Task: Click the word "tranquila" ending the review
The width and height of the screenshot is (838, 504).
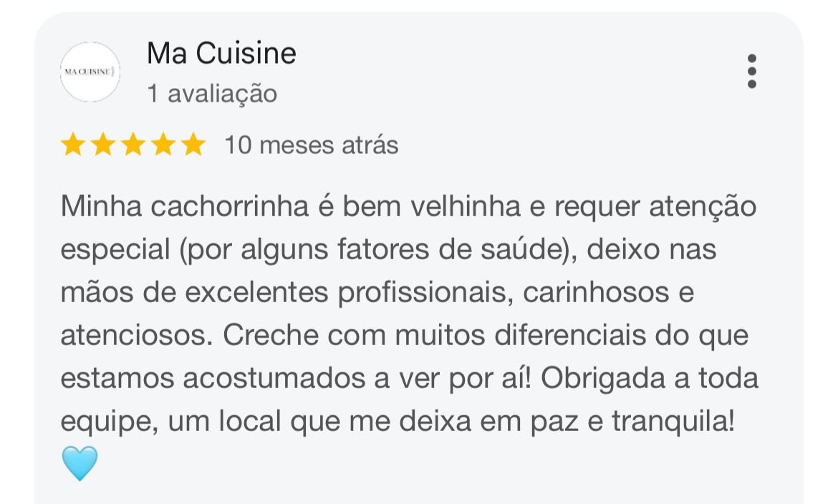Action: click(668, 422)
